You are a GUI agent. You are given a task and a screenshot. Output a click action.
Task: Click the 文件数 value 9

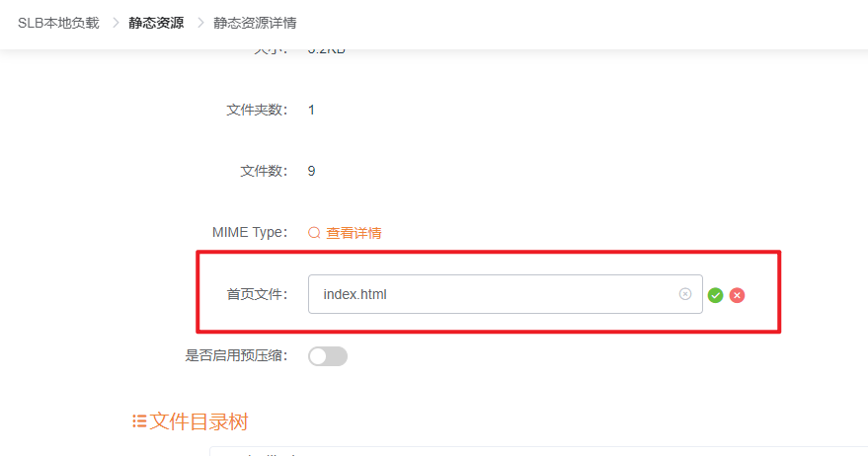[x=311, y=171]
